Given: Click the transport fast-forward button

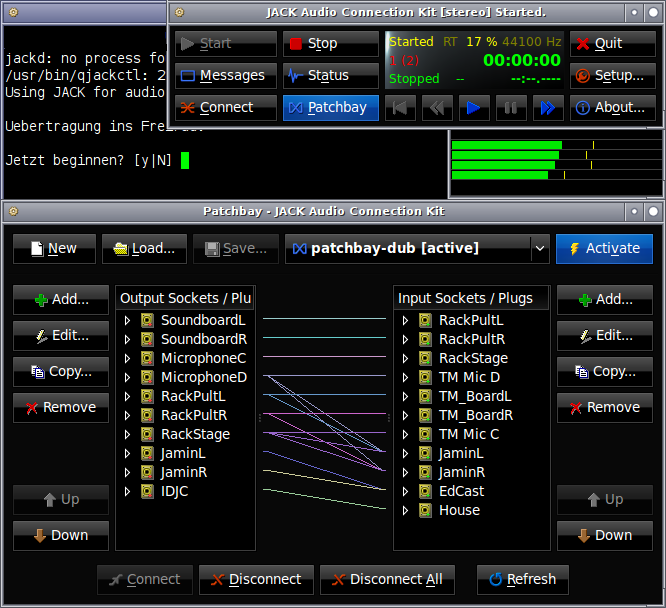Looking at the screenshot, I should (548, 108).
